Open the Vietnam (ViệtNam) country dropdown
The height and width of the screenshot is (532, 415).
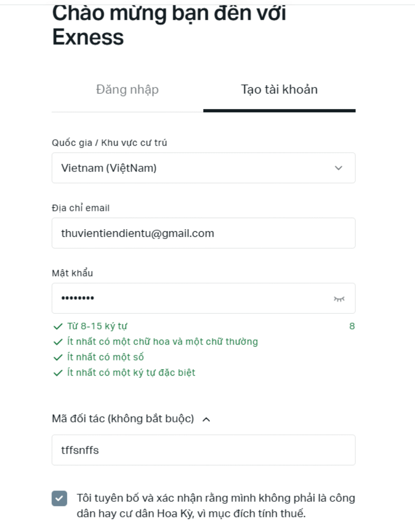(x=203, y=168)
